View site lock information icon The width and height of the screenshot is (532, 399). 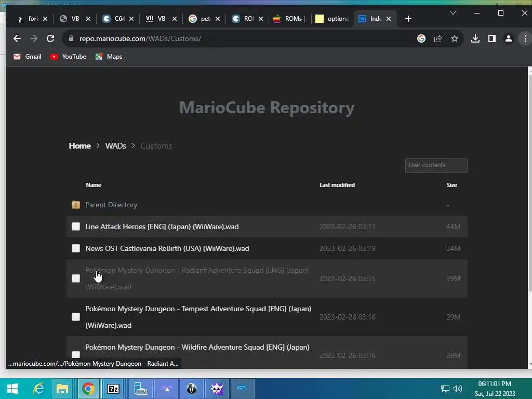pyautogui.click(x=71, y=38)
